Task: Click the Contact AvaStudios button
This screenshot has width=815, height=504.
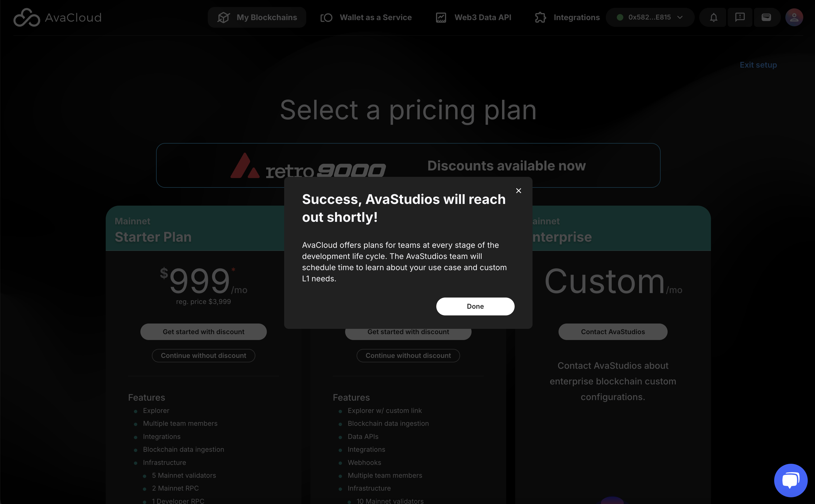Action: [x=613, y=332]
